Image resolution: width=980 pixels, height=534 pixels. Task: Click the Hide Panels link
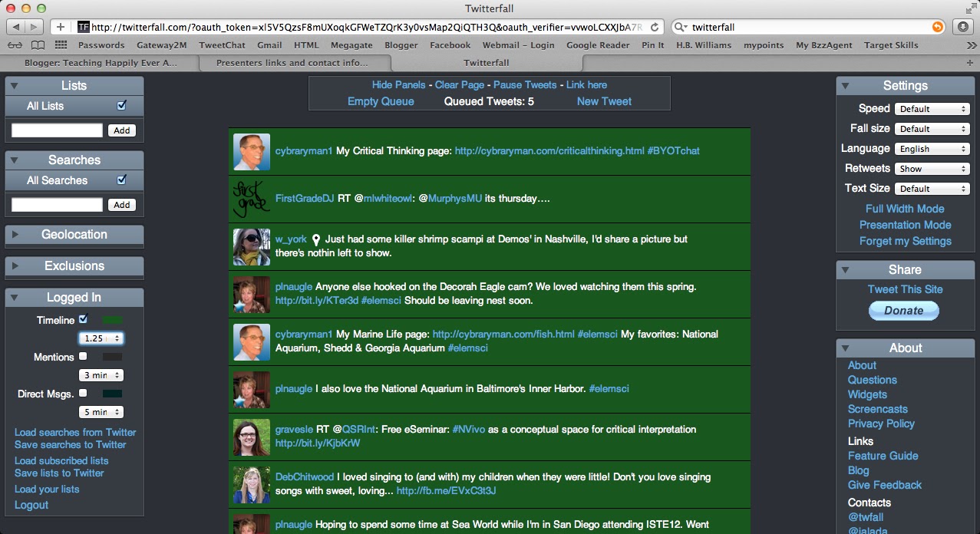click(399, 85)
